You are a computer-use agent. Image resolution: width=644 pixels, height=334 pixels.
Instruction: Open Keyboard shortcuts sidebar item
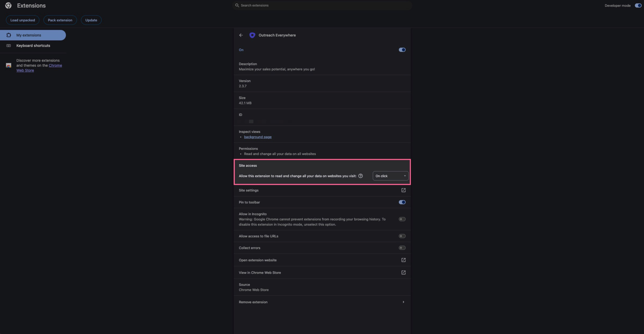tap(33, 46)
